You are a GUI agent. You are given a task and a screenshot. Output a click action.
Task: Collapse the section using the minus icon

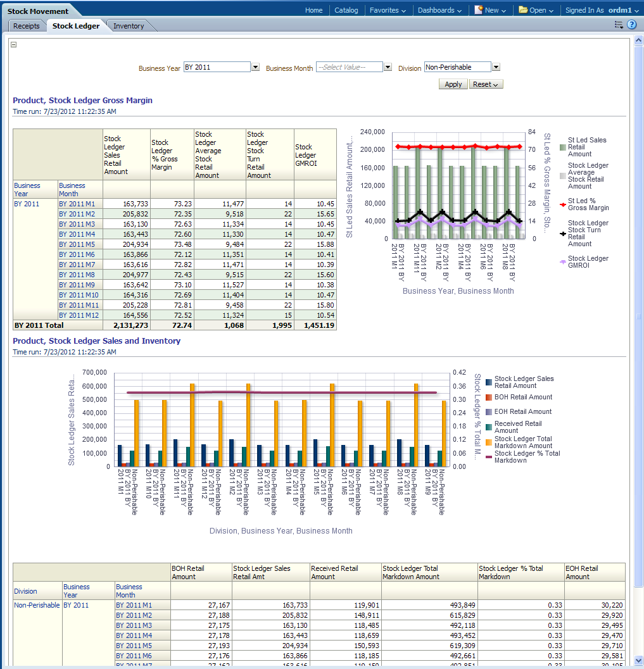[14, 44]
